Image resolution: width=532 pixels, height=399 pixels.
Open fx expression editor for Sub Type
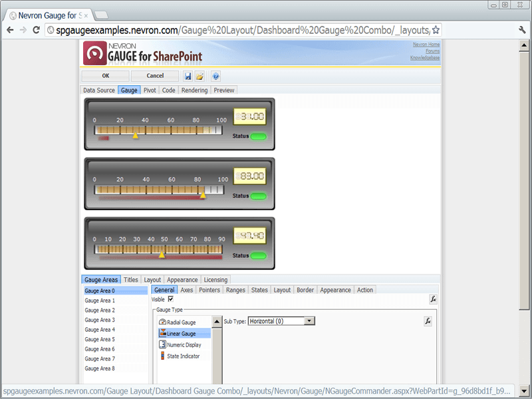428,321
